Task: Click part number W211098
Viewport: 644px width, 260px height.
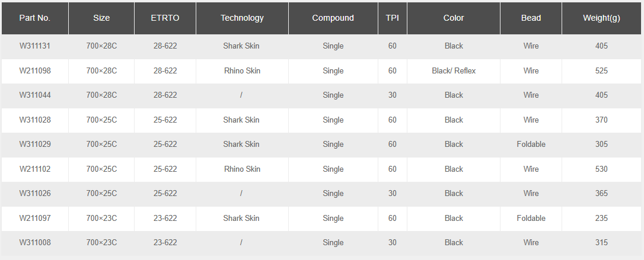Action: pyautogui.click(x=34, y=70)
